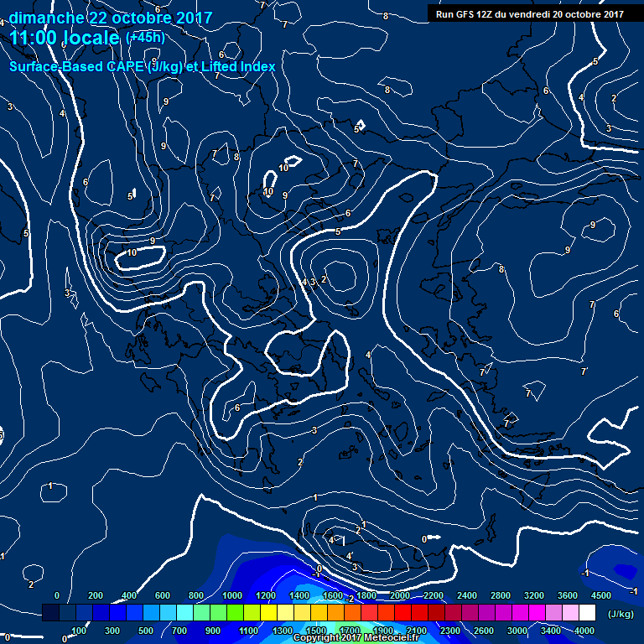Click the legend value "1100" below the color bar
644x644 pixels.
248,631
